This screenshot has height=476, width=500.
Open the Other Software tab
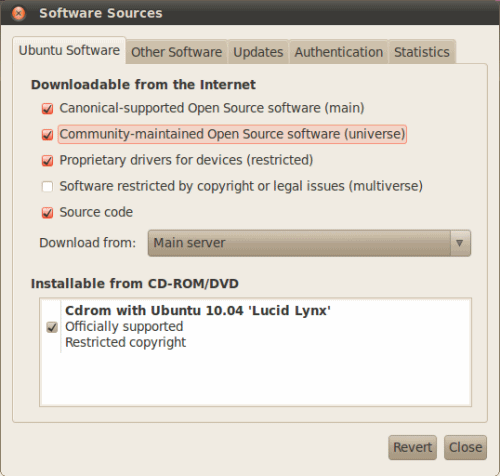click(x=177, y=52)
